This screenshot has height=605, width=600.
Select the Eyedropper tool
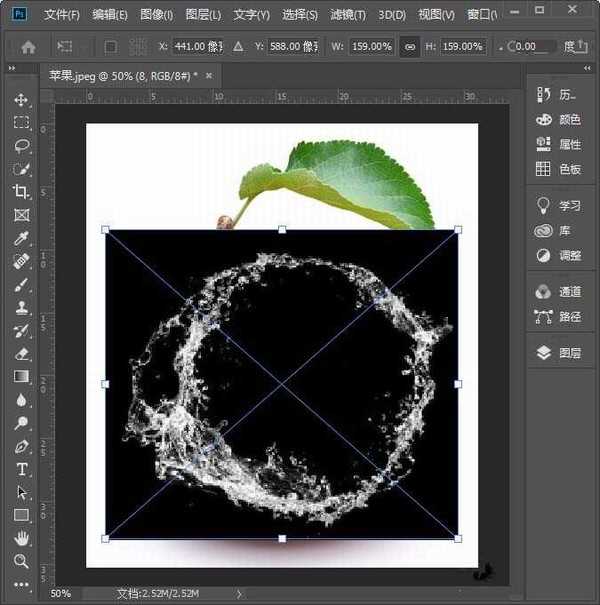21,238
